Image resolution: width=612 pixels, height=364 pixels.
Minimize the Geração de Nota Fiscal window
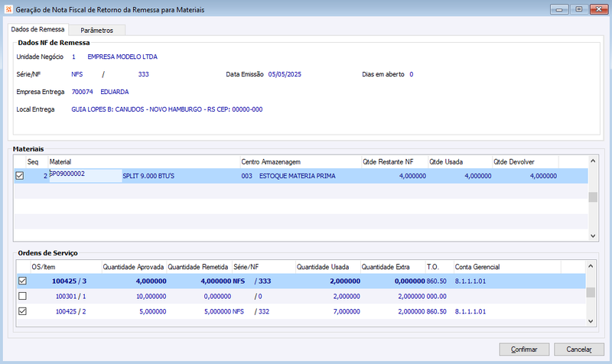pyautogui.click(x=559, y=9)
